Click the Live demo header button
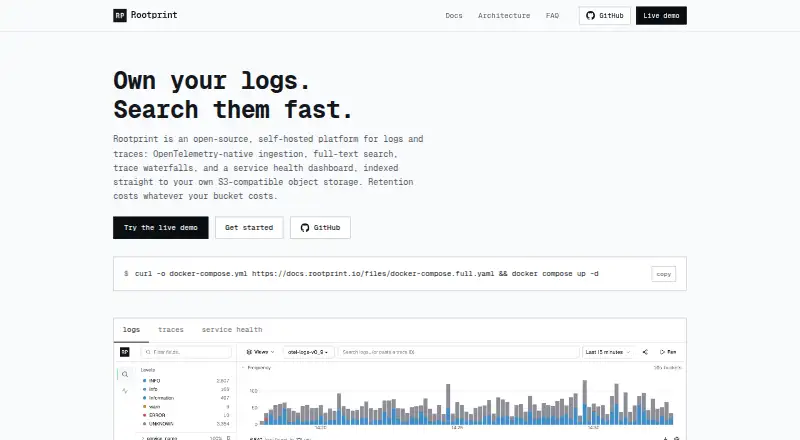 click(661, 16)
